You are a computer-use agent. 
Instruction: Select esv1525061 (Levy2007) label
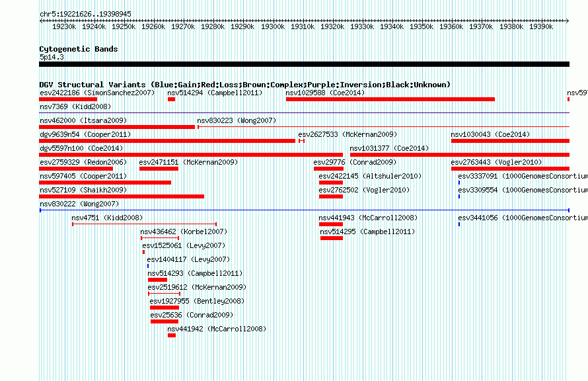coord(184,245)
